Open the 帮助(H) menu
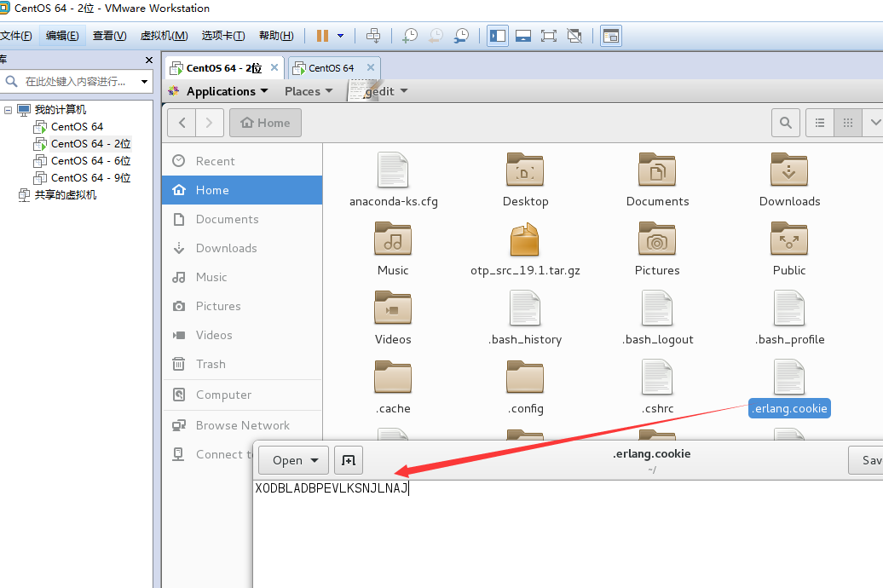The width and height of the screenshot is (883, 588). [276, 36]
